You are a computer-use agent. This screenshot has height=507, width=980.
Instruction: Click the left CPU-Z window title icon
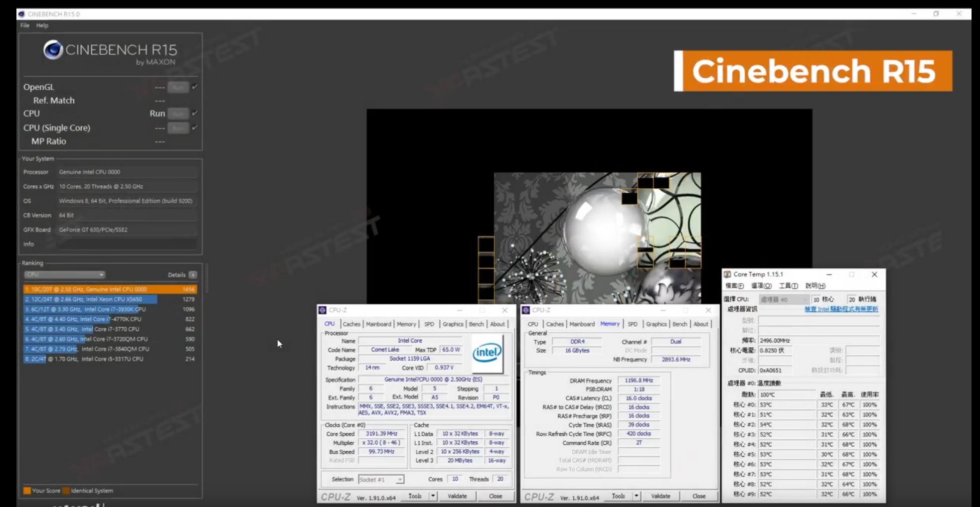pos(323,310)
